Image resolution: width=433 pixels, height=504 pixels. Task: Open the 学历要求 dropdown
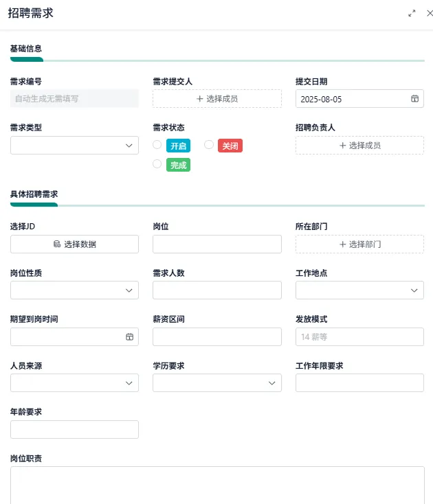216,383
